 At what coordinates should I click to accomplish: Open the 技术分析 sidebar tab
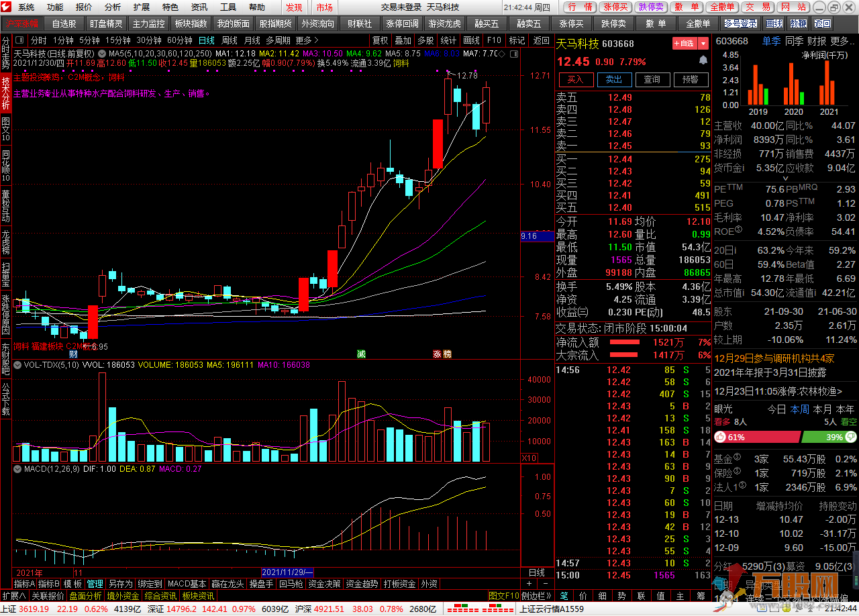click(6, 92)
